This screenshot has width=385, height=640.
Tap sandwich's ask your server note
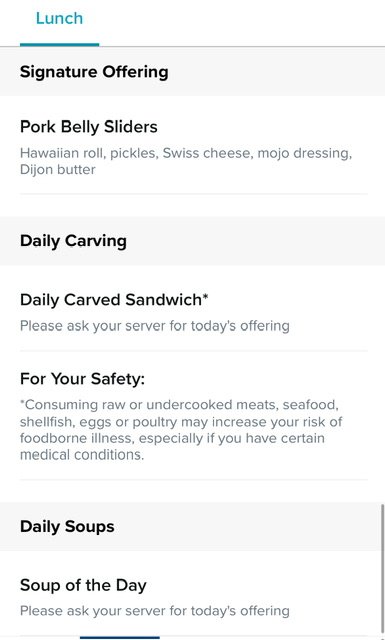tap(155, 326)
